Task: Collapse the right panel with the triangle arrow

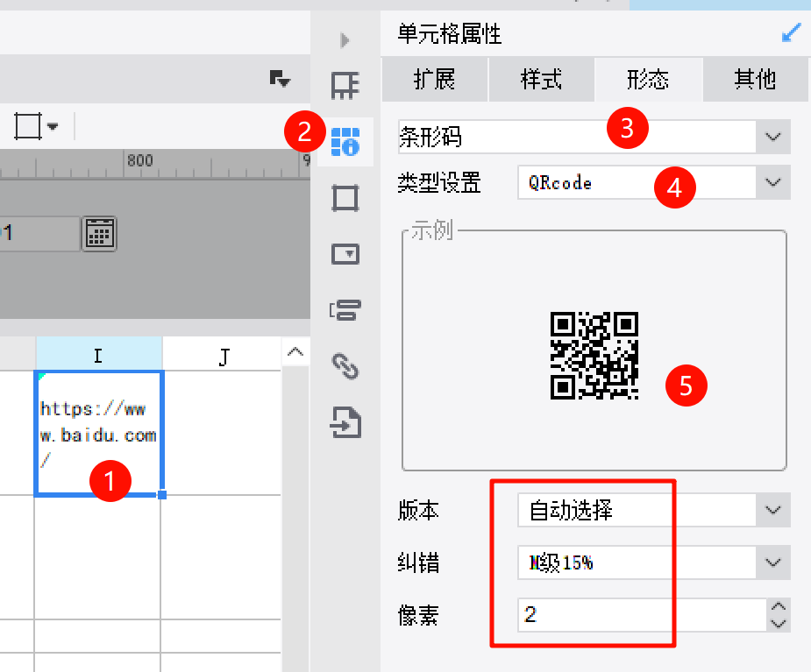Action: pos(345,39)
